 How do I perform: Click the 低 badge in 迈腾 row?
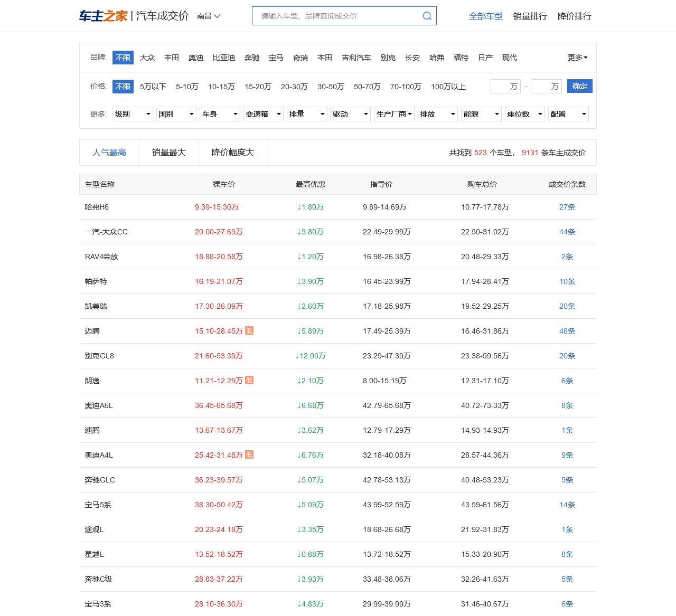(249, 330)
